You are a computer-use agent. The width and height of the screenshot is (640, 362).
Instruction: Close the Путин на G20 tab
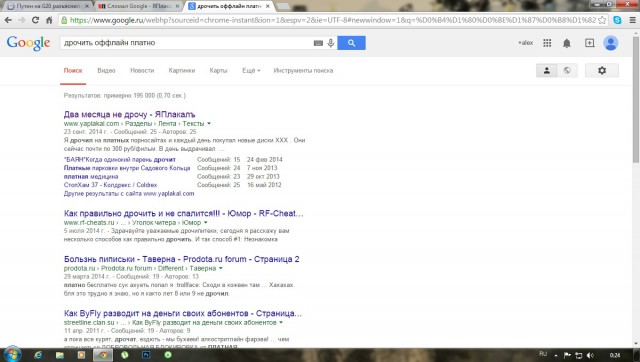[x=87, y=6]
